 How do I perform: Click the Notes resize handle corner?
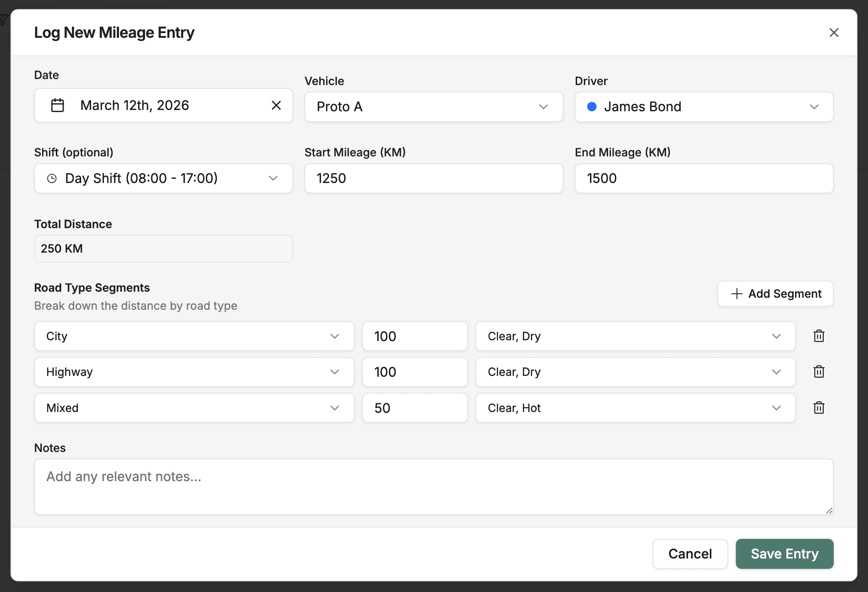coord(829,510)
